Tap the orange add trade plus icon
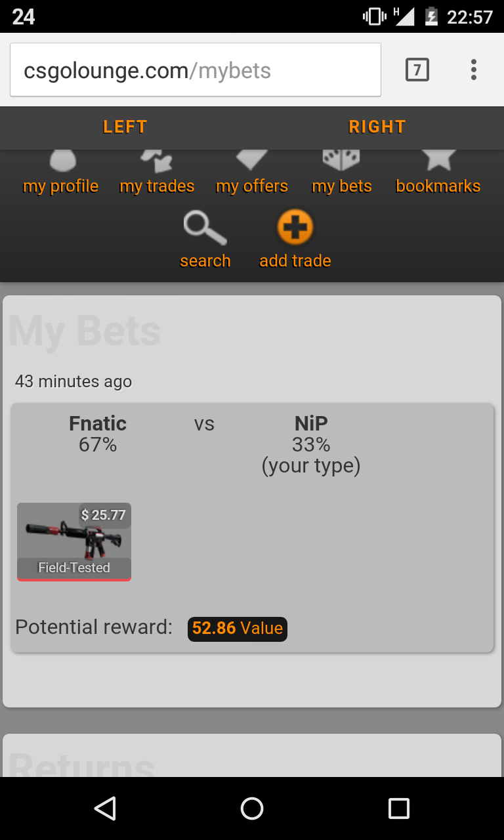 pos(295,228)
